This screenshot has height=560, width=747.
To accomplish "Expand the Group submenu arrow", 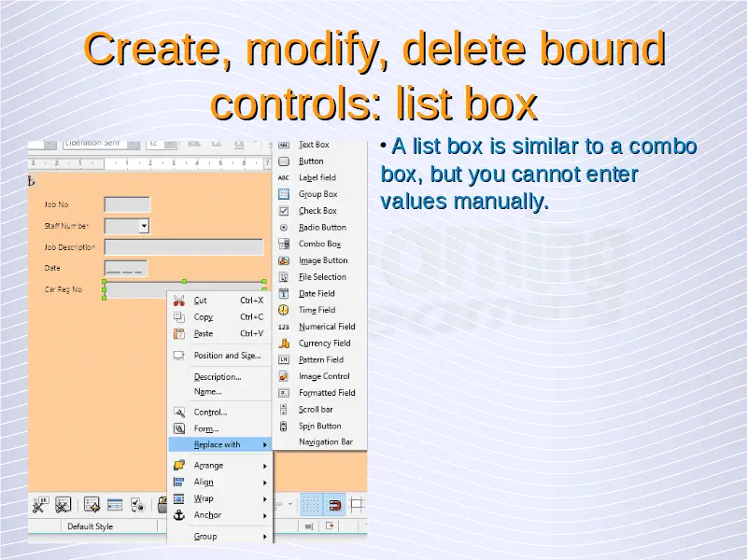I will [265, 537].
